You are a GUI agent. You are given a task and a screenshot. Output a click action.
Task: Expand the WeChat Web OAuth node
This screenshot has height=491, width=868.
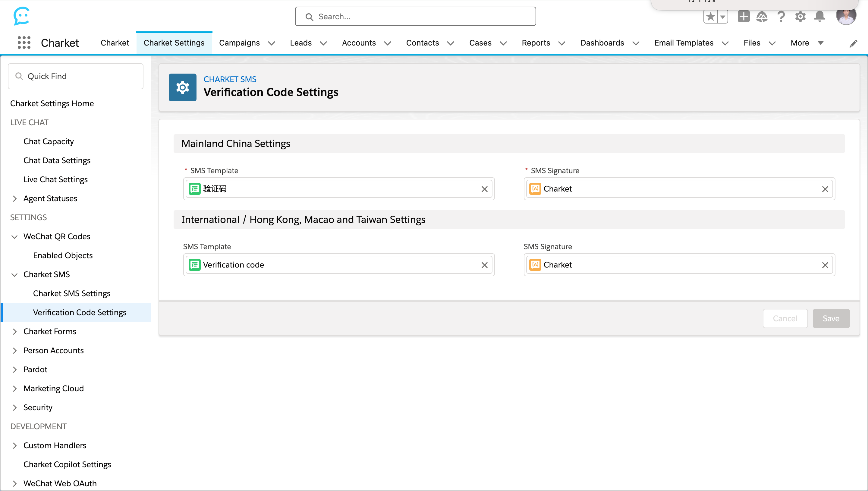pyautogui.click(x=14, y=483)
